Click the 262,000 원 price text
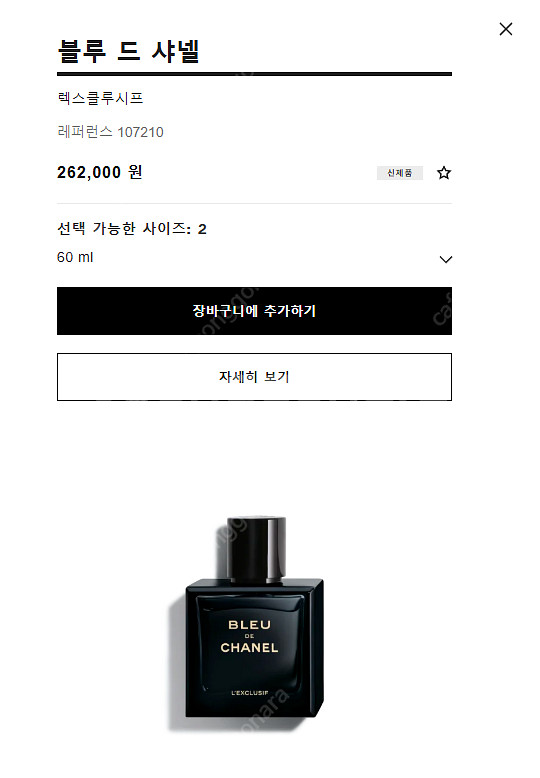540x778 pixels. click(x=100, y=172)
